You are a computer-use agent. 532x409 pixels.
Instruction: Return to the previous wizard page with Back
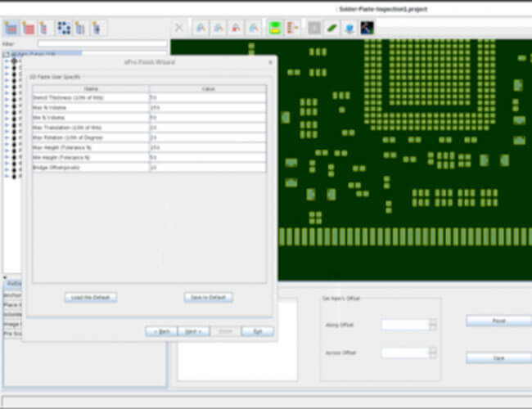[x=161, y=331]
